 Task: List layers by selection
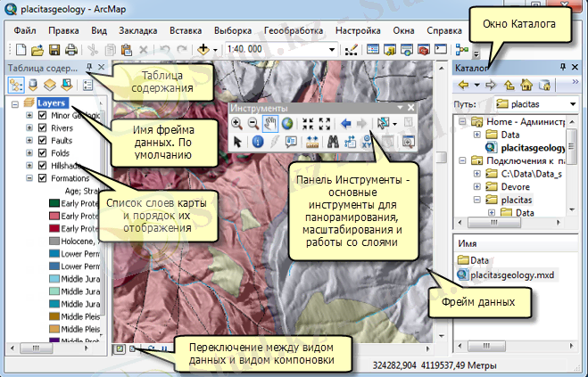[67, 85]
